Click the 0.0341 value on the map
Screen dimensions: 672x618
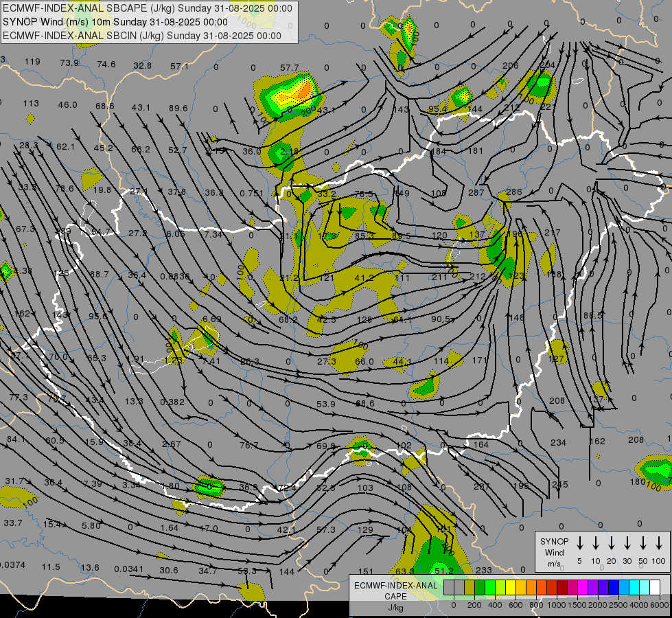point(128,569)
